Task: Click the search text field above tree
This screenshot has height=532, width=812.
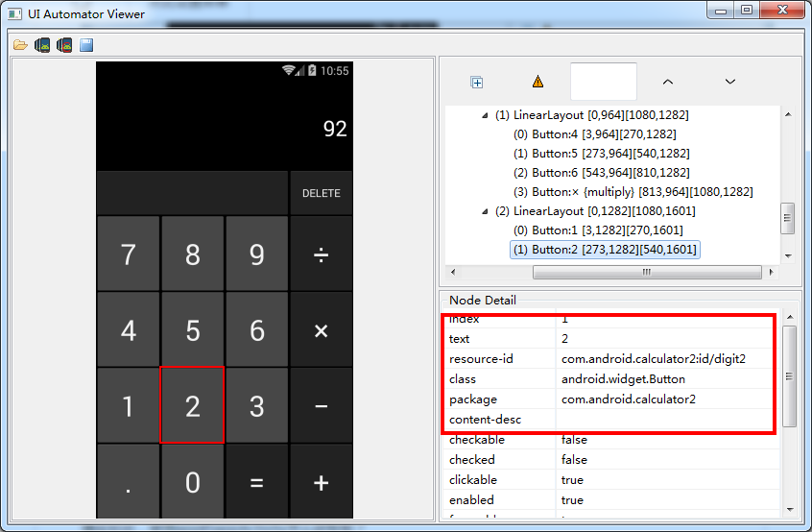Action: (603, 82)
